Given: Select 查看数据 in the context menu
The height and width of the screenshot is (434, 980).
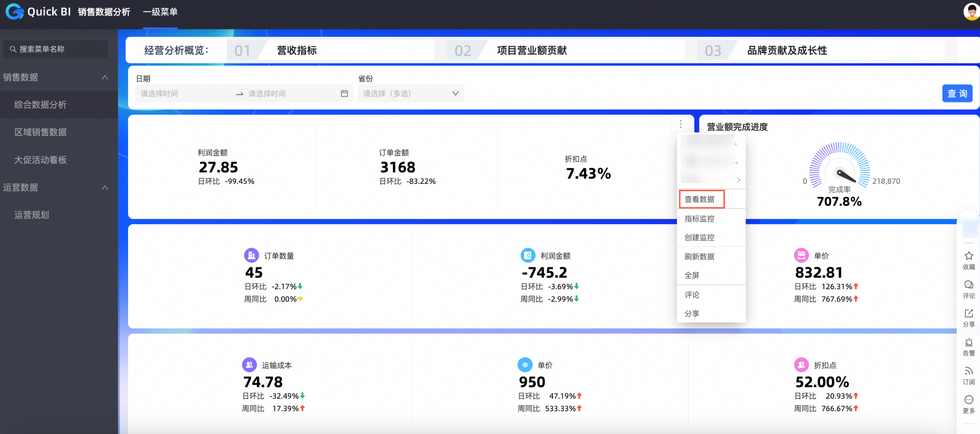Looking at the screenshot, I should [699, 199].
